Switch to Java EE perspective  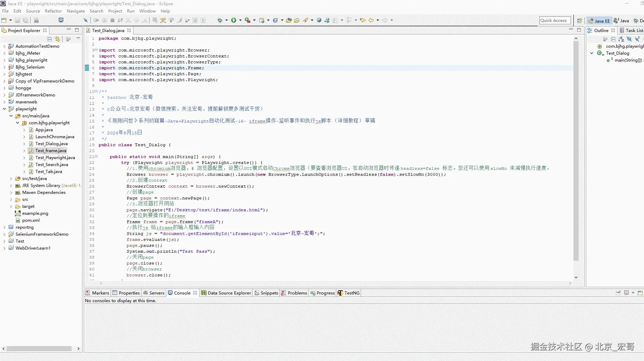[599, 21]
